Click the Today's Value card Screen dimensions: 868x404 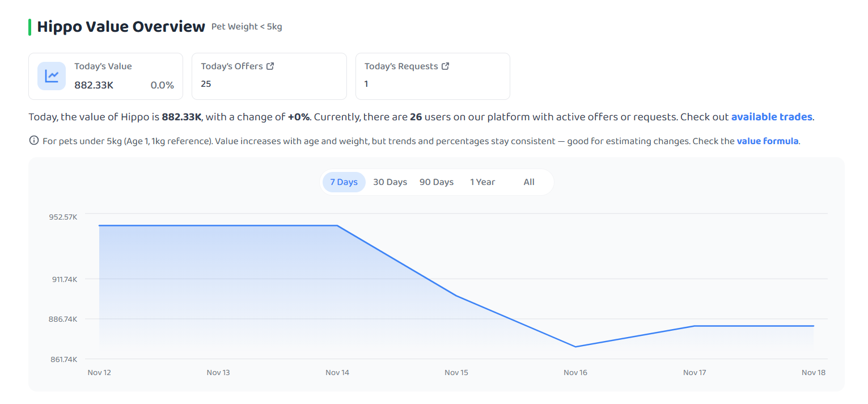(105, 76)
